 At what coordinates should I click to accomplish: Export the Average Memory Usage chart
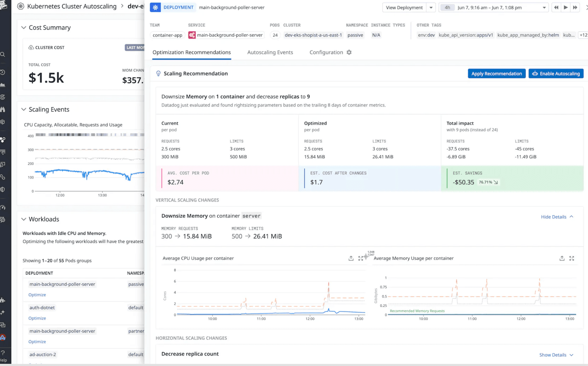point(562,258)
